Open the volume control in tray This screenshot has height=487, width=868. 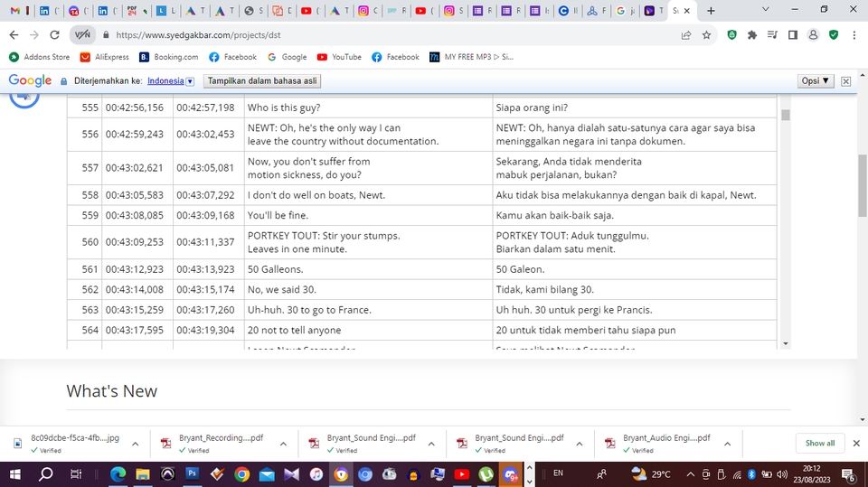click(x=781, y=474)
